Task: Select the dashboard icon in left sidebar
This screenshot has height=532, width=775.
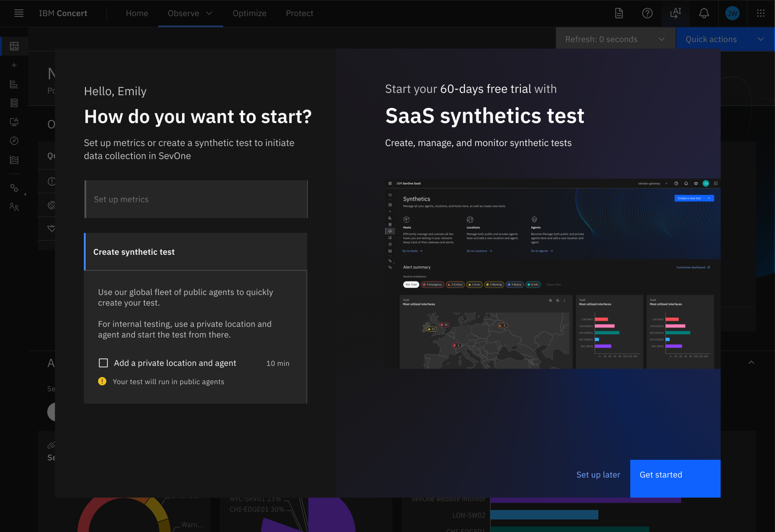Action: pyautogui.click(x=14, y=46)
